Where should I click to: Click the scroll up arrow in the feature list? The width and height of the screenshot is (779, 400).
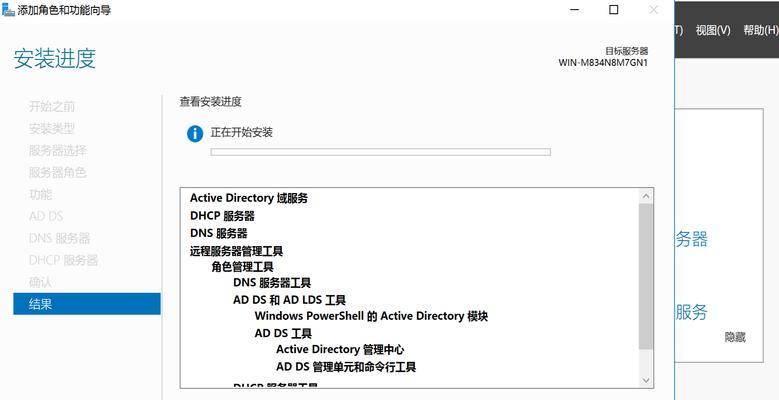pos(646,196)
